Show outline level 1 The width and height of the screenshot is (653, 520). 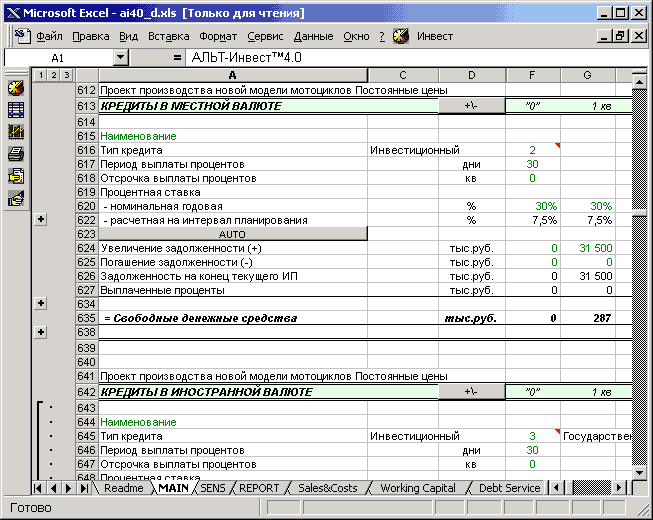click(x=40, y=75)
